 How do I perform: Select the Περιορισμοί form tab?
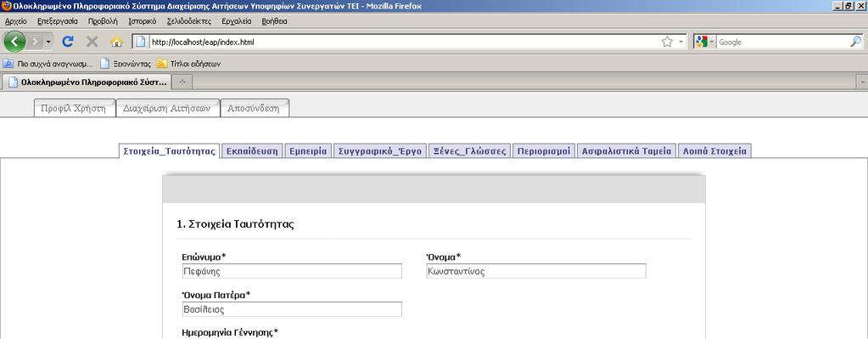pos(544,150)
